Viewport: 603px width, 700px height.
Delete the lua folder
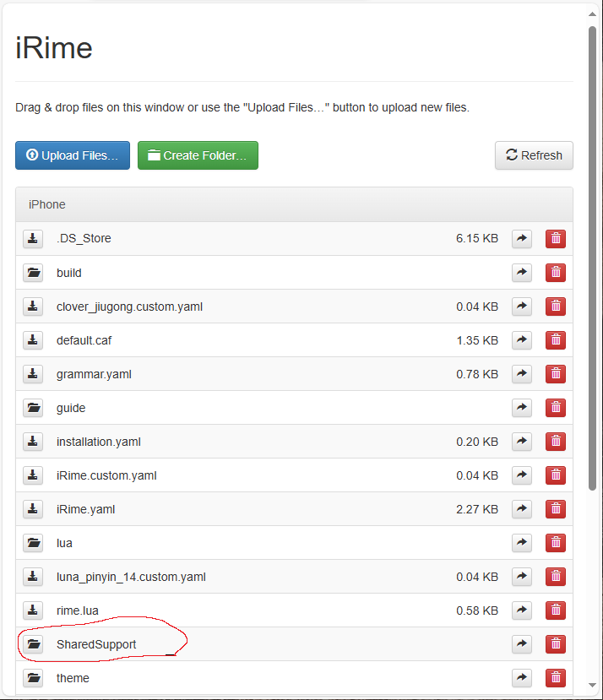pos(556,543)
